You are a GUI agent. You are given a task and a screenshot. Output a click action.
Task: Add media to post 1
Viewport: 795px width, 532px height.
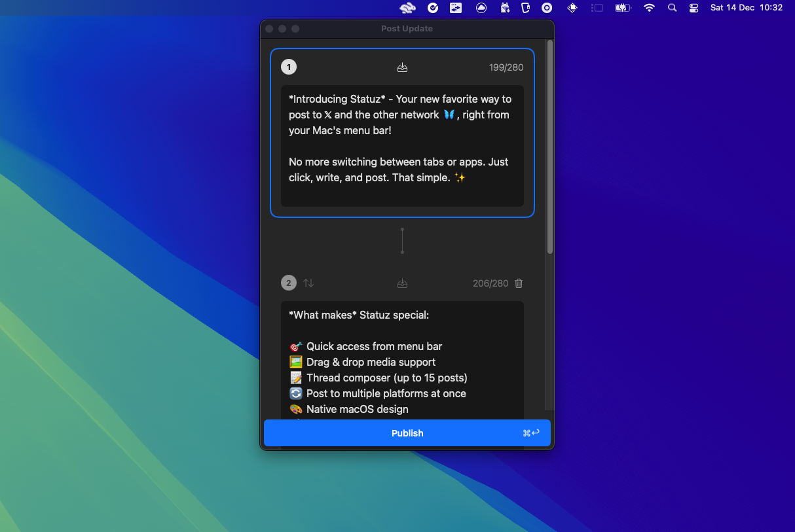point(403,67)
